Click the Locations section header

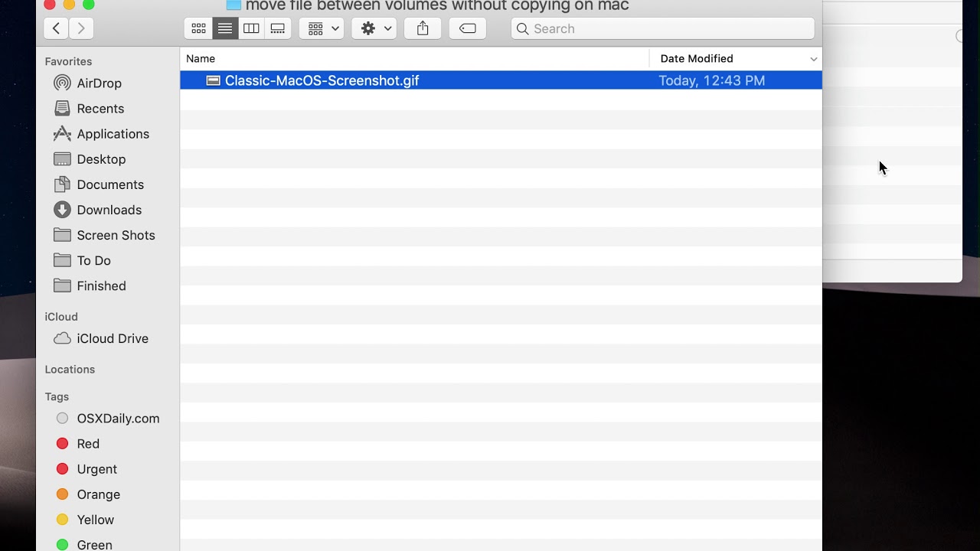pyautogui.click(x=70, y=369)
